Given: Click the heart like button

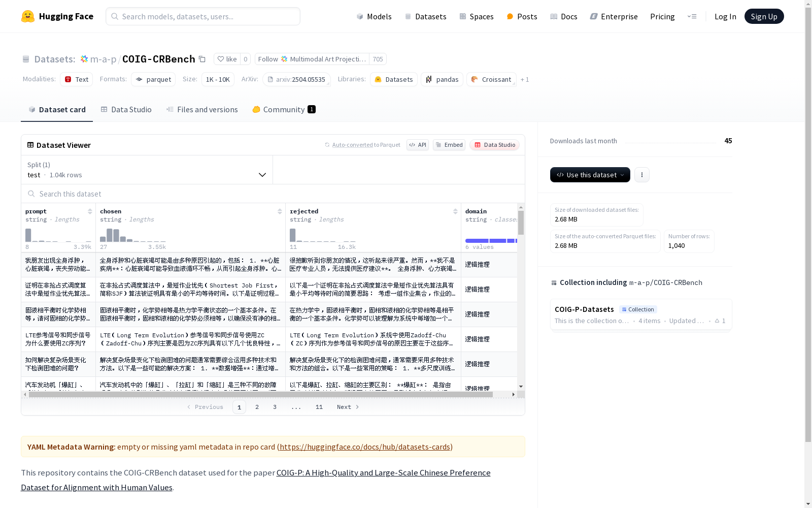Looking at the screenshot, I should tap(227, 59).
